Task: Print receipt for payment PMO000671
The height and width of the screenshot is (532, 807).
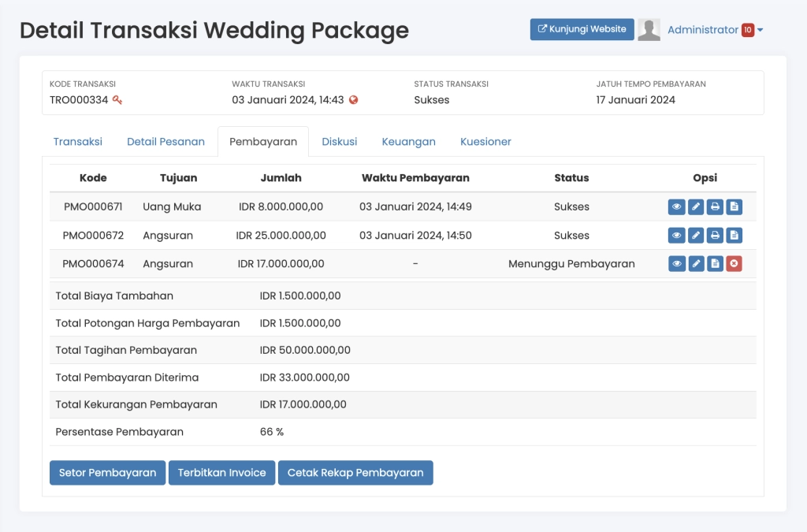Action: [x=715, y=207]
